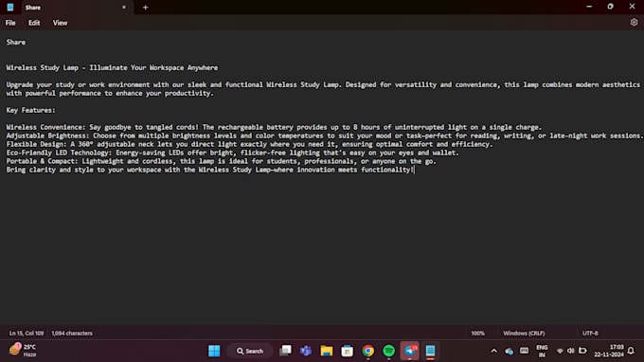
Task: Open the View menu
Action: (60, 23)
